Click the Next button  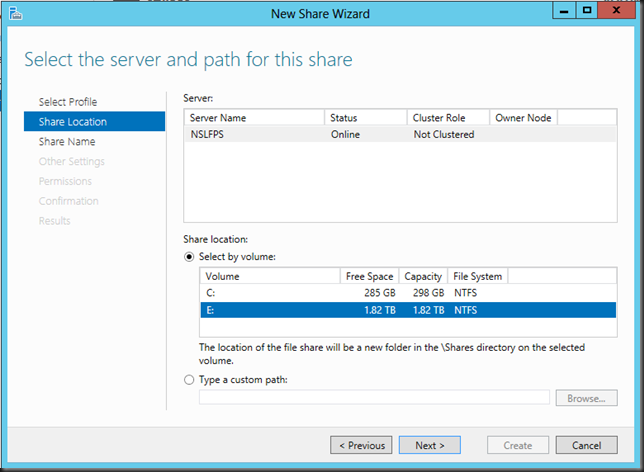430,445
